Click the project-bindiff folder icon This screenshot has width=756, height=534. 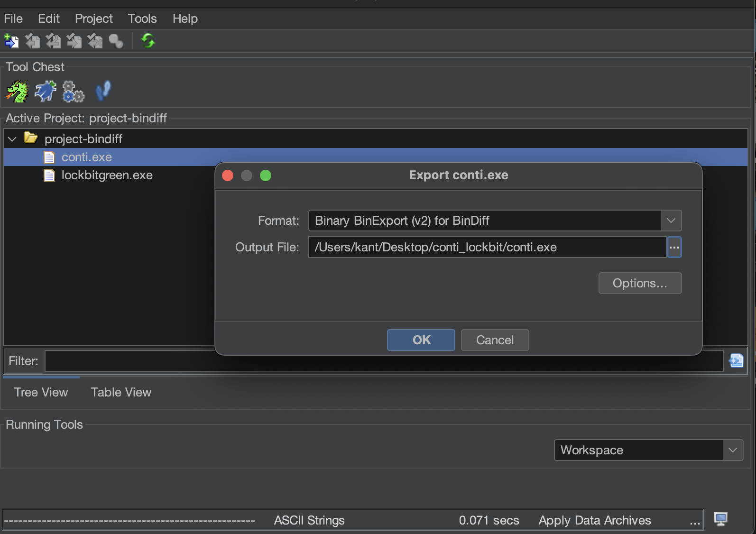(31, 138)
